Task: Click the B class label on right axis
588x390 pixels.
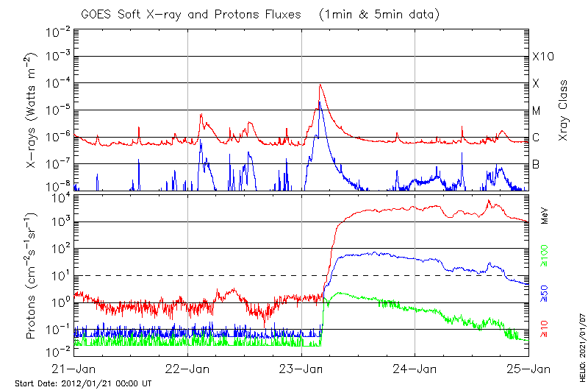Action: coord(536,164)
